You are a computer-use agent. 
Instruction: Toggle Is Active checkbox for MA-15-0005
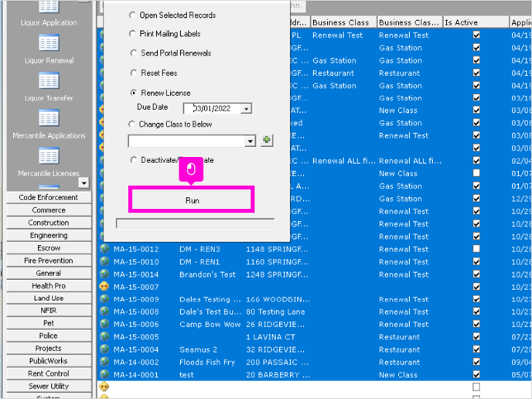(x=476, y=336)
